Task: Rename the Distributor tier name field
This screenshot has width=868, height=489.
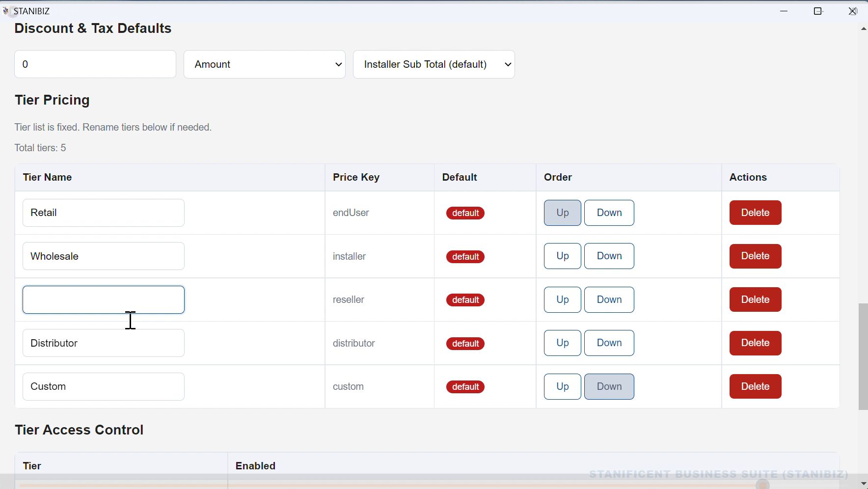Action: 103,343
